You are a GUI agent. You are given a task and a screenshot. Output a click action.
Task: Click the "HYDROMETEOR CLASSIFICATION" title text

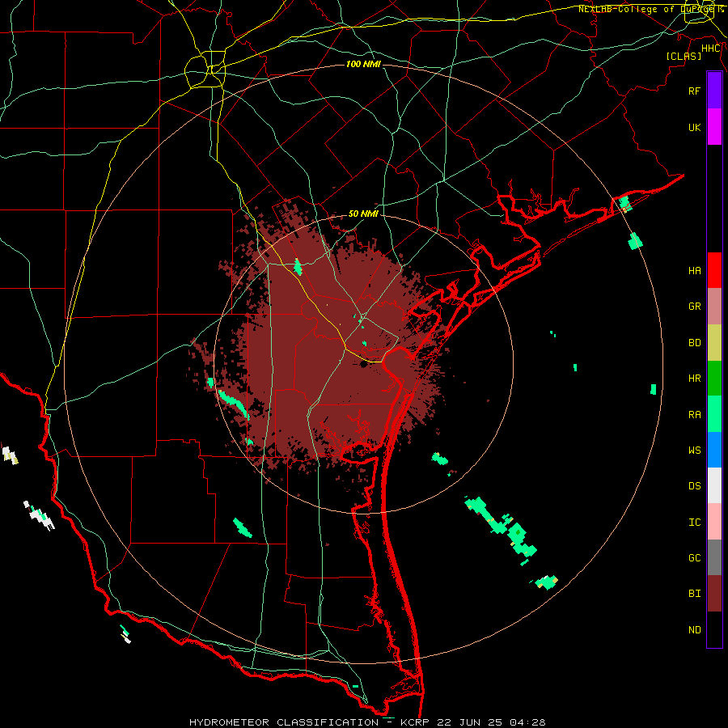pyautogui.click(x=284, y=722)
